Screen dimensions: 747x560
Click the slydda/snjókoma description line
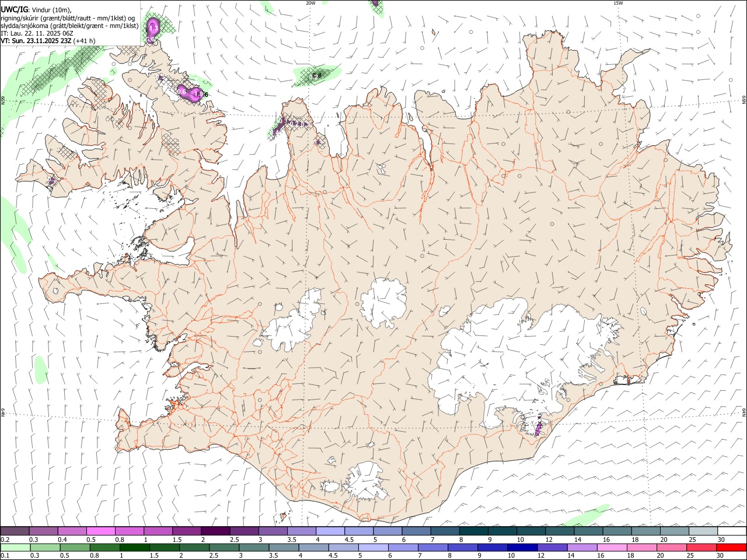tap(69, 26)
